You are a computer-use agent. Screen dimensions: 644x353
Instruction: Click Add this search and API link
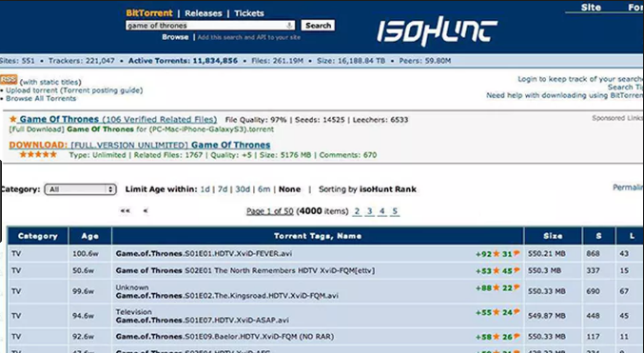(249, 37)
